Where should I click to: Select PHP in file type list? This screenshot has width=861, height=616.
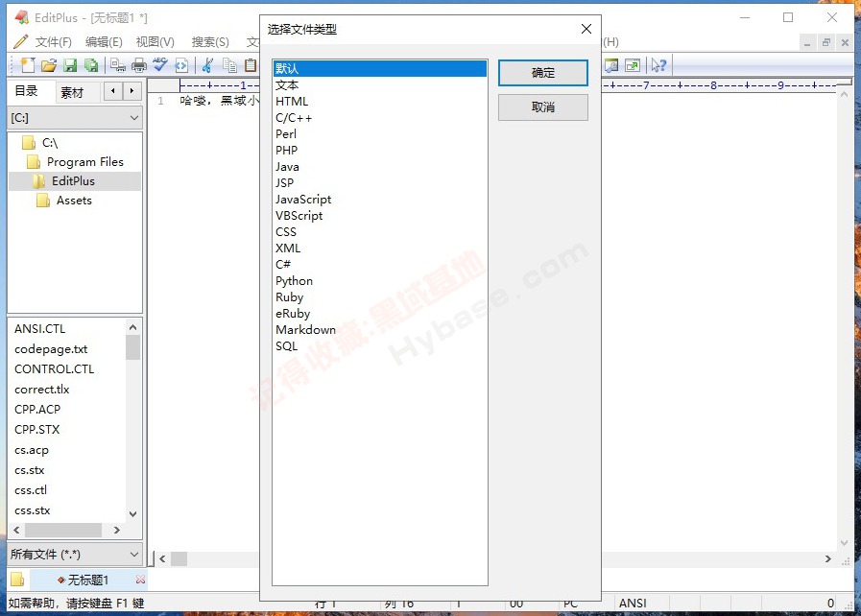(x=379, y=150)
